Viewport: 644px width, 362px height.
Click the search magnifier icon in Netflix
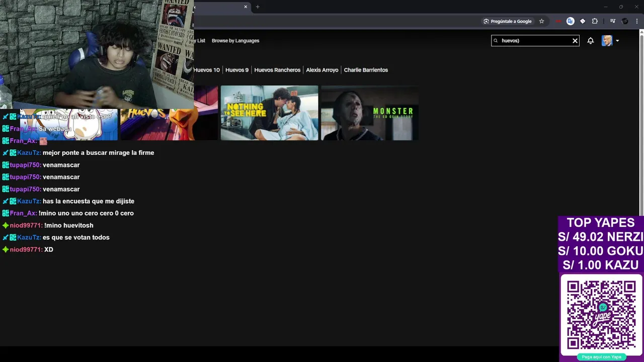point(496,41)
